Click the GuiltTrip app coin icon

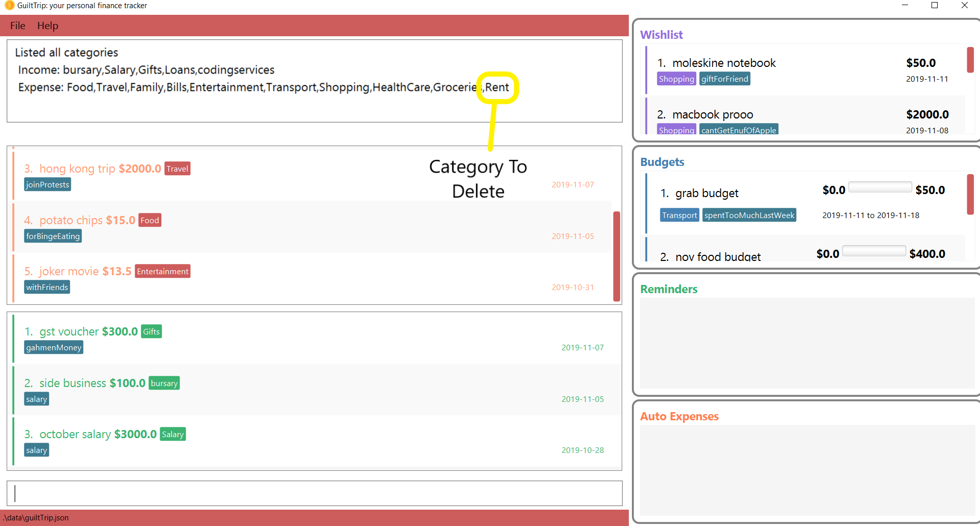9,6
